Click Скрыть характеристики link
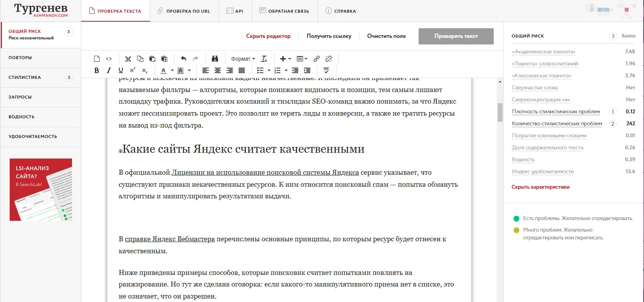This screenshot has width=644, height=302. (x=541, y=187)
